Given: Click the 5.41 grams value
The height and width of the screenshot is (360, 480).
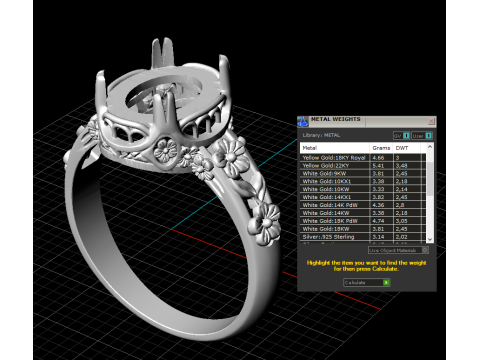Looking at the screenshot, I should tap(378, 166).
